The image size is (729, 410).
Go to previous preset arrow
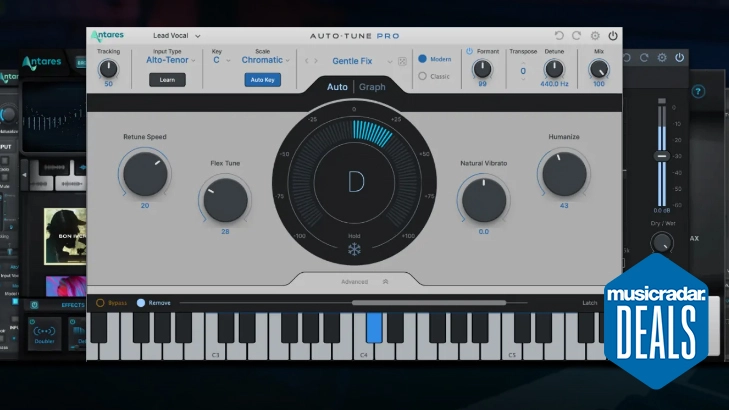click(x=306, y=61)
